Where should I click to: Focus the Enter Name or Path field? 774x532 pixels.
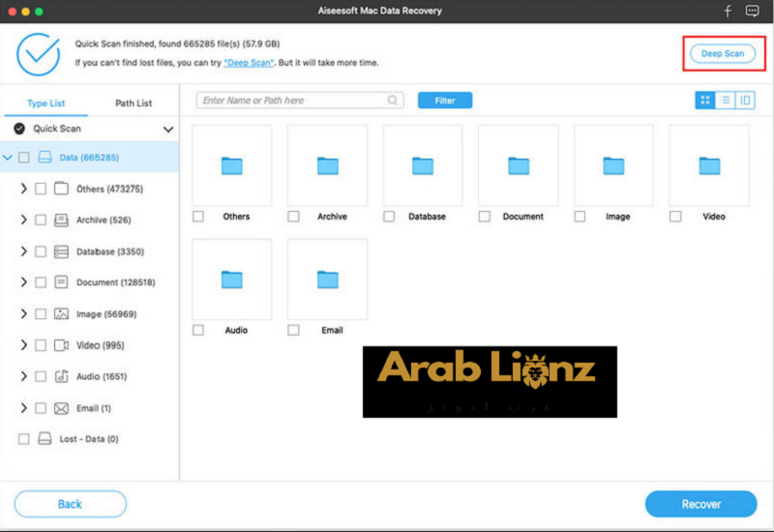point(300,101)
